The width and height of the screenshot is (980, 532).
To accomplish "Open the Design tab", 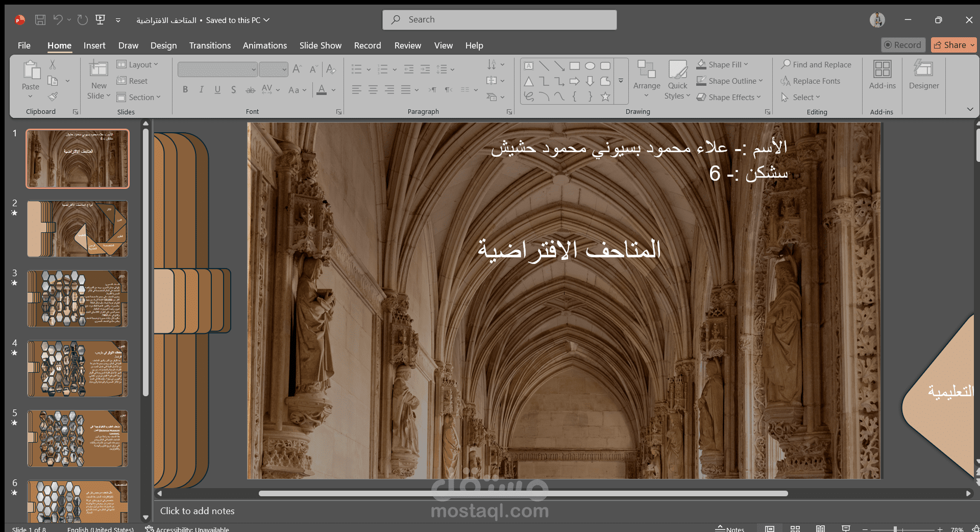I will (163, 45).
